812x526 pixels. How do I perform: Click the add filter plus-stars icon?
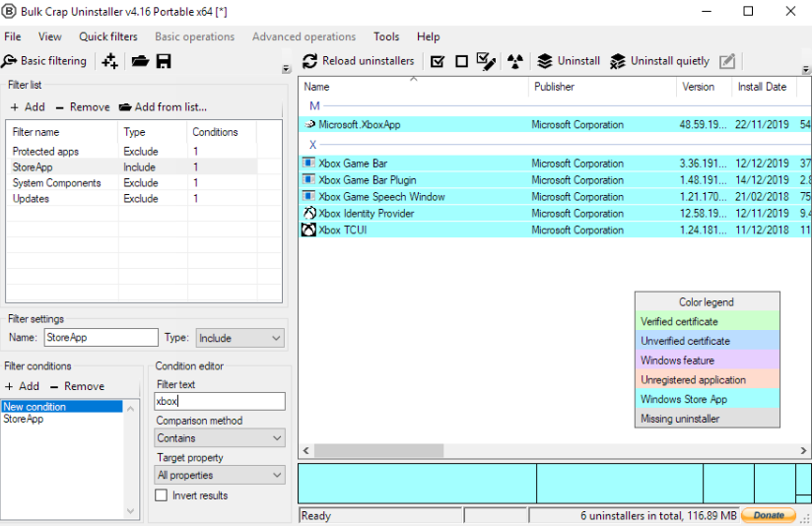(x=109, y=61)
